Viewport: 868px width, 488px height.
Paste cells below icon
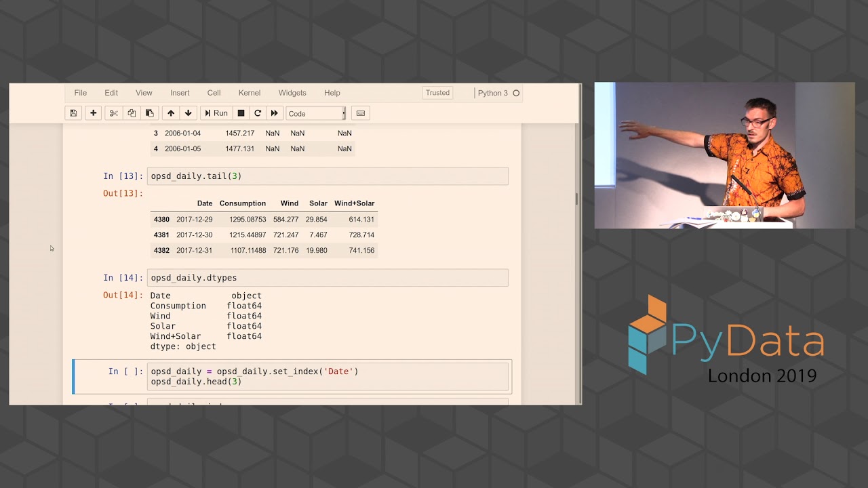click(x=150, y=113)
